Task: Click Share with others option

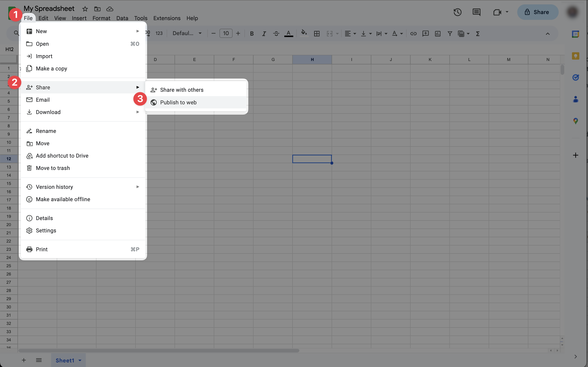Action: tap(182, 90)
